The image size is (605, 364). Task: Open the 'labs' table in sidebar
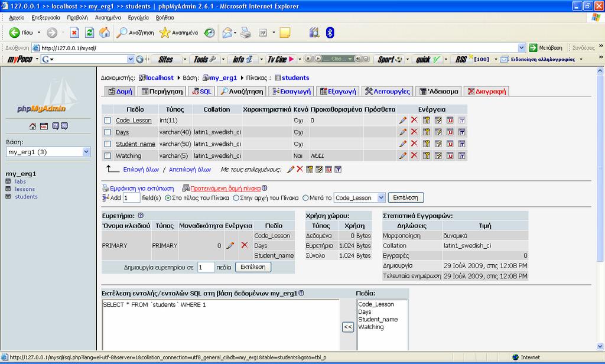[21, 181]
